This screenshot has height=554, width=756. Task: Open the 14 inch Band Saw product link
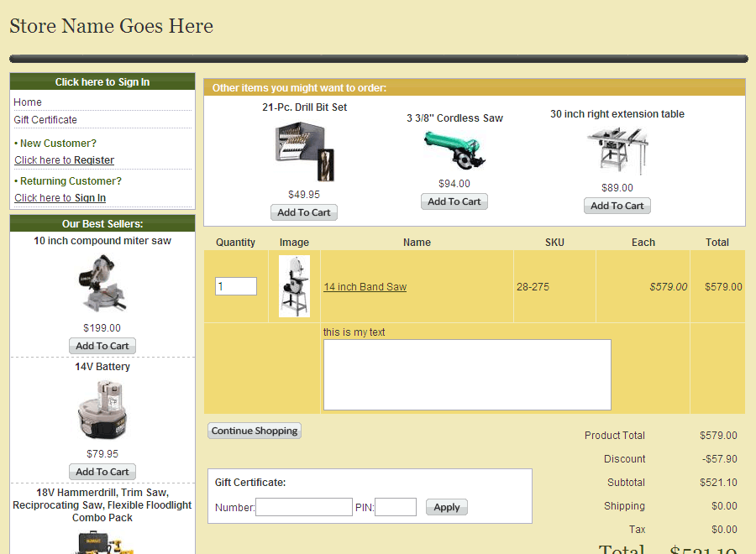[x=365, y=287]
